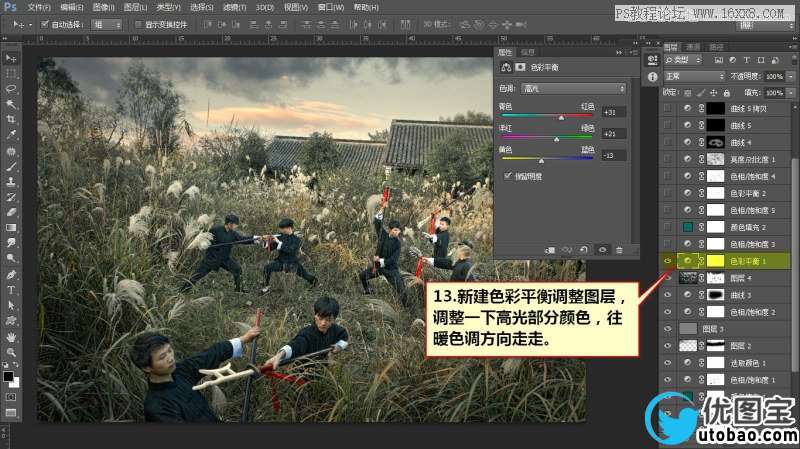Show the 曲线 5 拷贝 layer

pos(667,108)
